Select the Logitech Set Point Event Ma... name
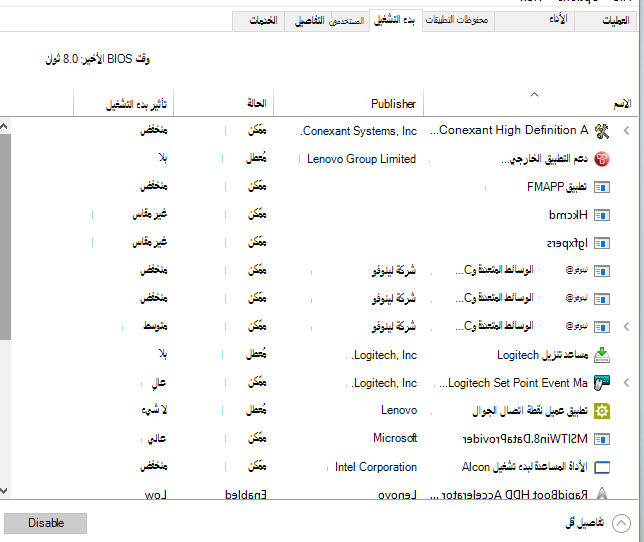The height and width of the screenshot is (542, 644). coord(513,383)
